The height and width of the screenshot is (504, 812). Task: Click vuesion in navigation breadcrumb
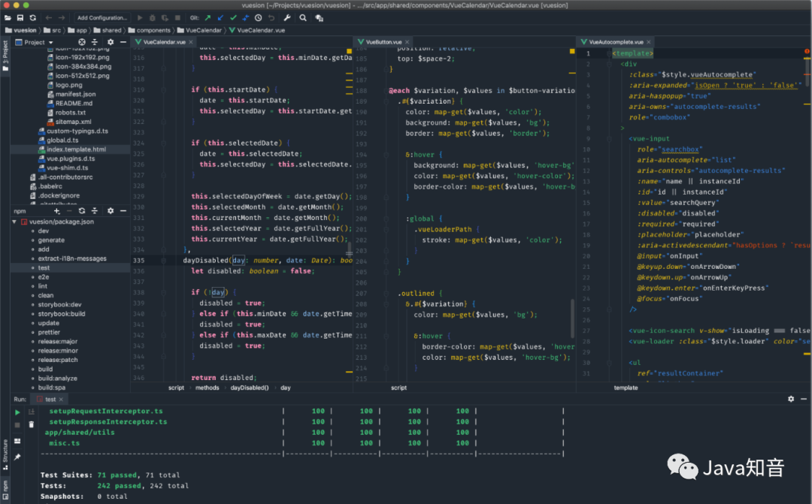point(21,30)
